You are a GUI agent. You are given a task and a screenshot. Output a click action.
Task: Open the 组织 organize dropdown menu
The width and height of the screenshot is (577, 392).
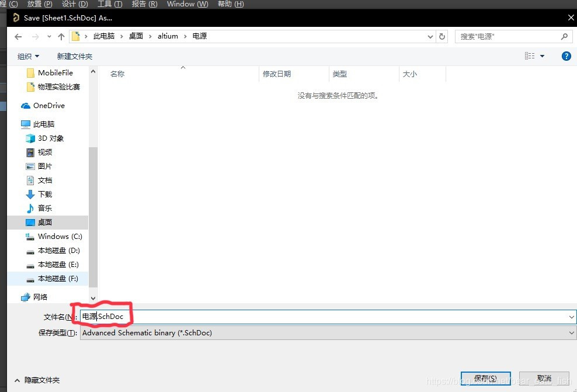pos(28,57)
